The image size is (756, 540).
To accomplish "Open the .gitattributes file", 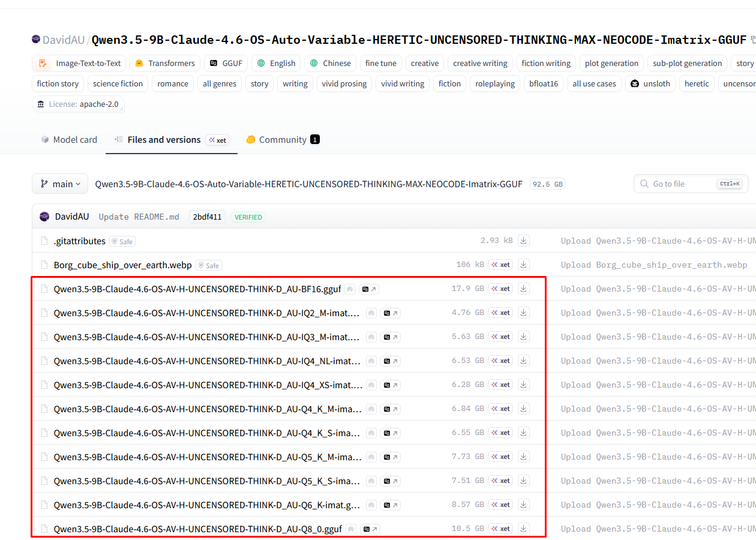I will tap(79, 241).
